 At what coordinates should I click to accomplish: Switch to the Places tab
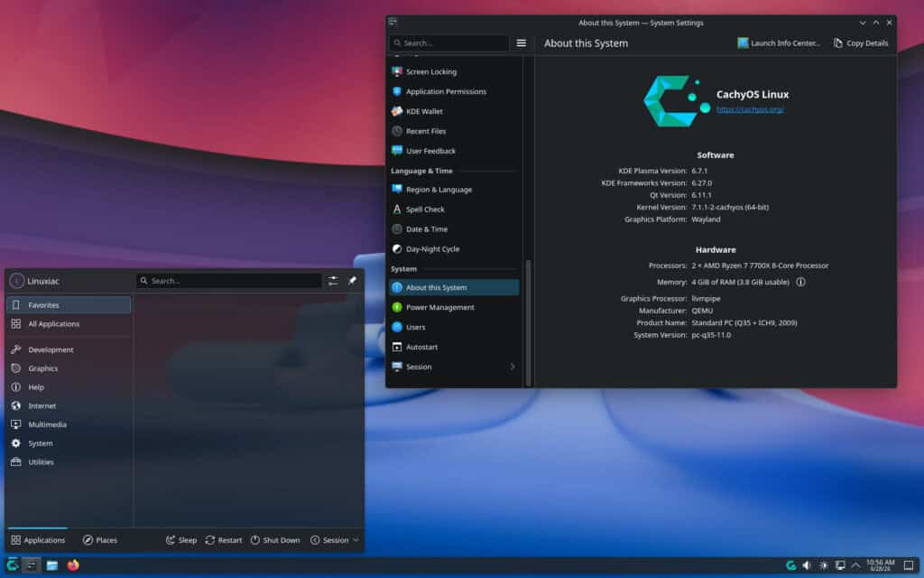pos(100,540)
